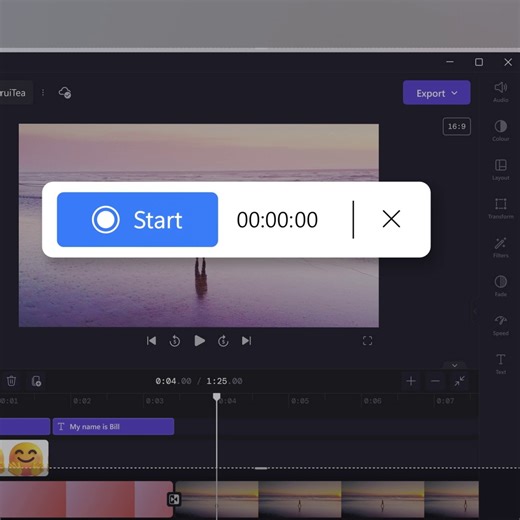Click the track height divider handle
The image size is (520, 520).
(261, 468)
